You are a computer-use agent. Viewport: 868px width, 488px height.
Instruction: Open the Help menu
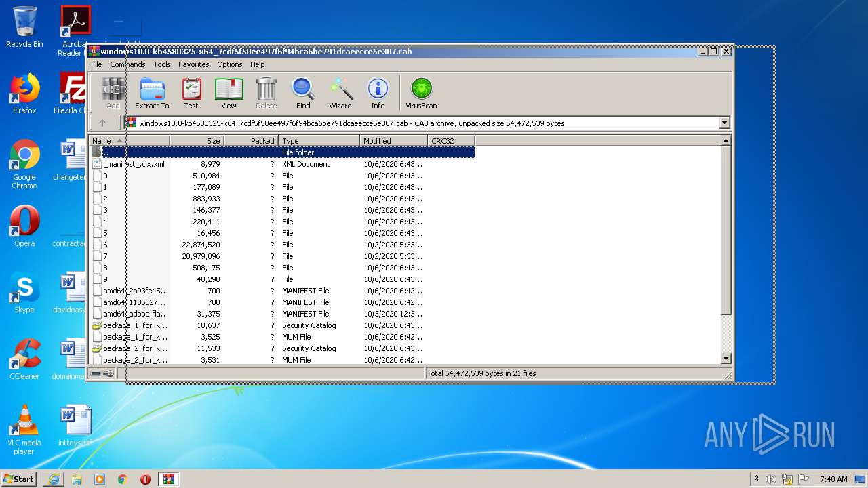tap(257, 64)
